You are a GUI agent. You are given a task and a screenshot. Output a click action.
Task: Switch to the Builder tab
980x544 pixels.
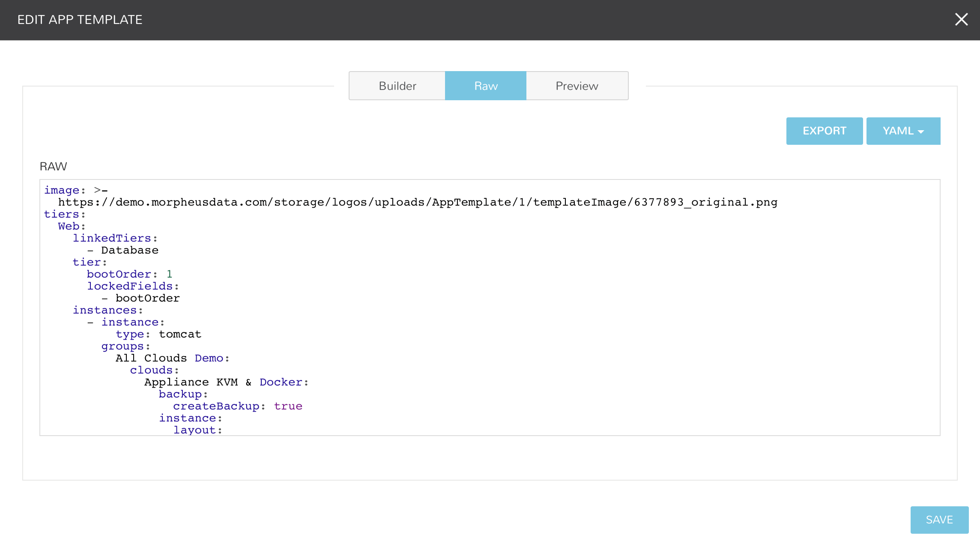tap(397, 86)
